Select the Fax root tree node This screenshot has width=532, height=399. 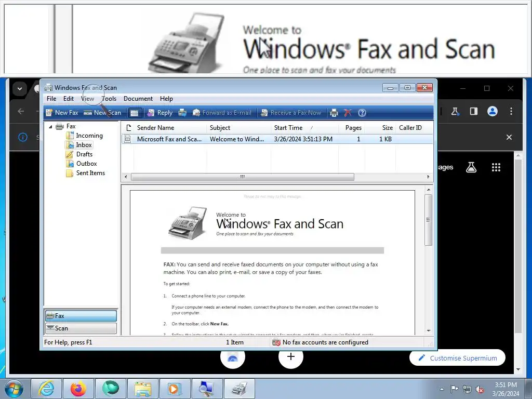[x=71, y=126]
